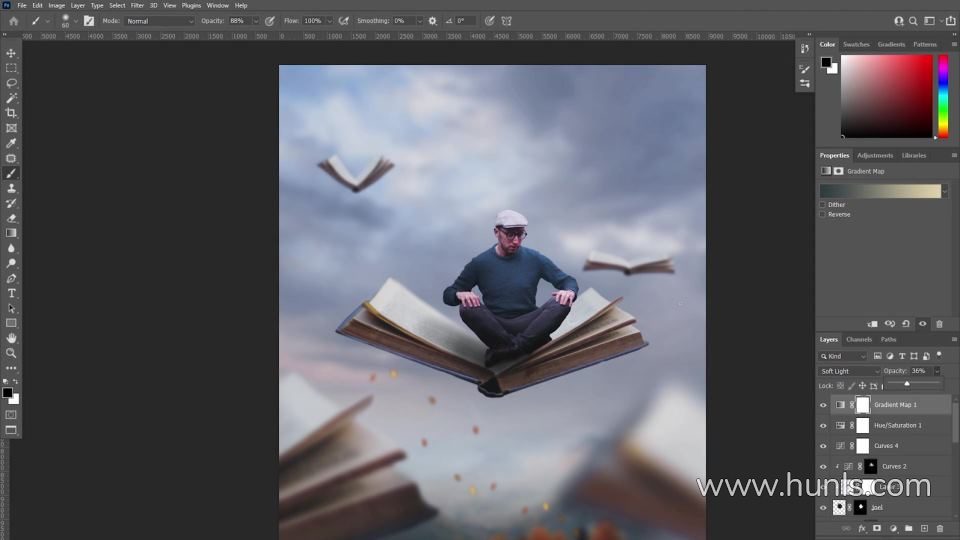Open the Filter menu
The image size is (960, 540).
[x=137, y=5]
